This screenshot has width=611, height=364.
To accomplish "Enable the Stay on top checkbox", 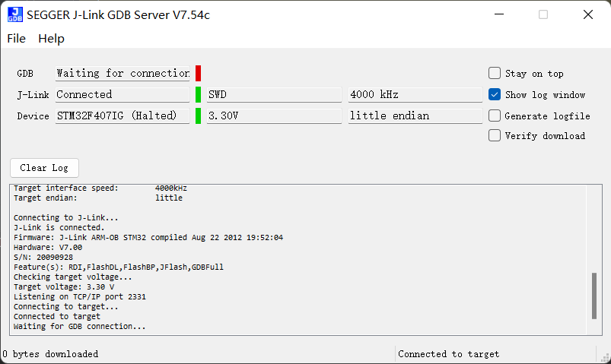I will [495, 74].
